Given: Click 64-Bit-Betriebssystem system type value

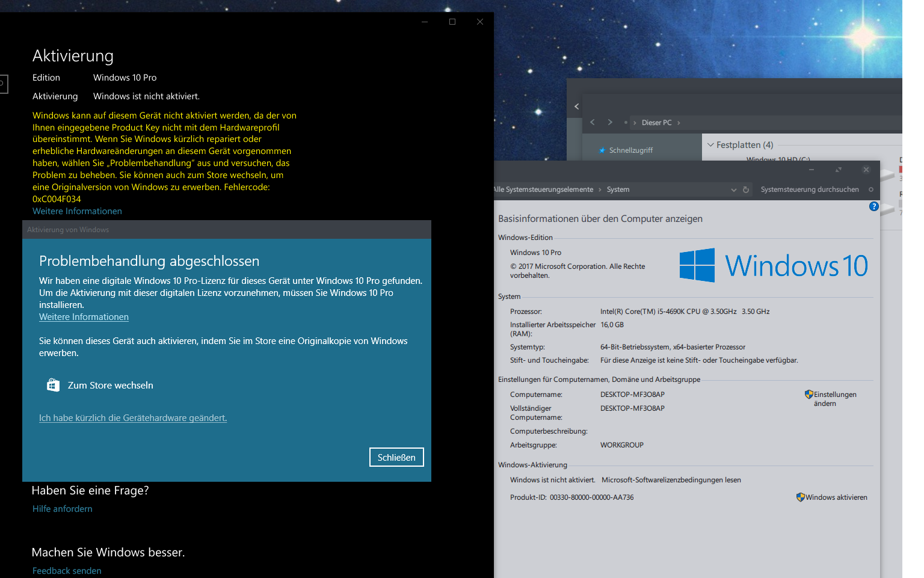Looking at the screenshot, I should click(x=673, y=347).
